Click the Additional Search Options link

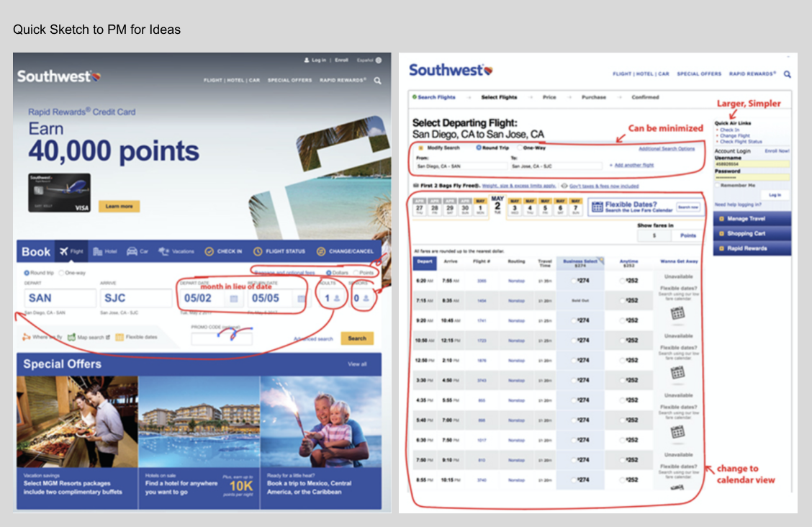click(x=667, y=148)
